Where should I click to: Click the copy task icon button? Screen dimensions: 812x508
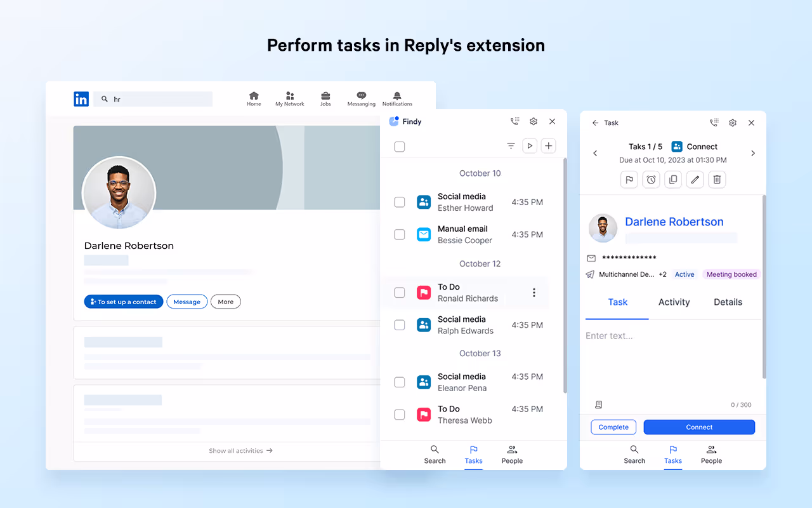coord(673,180)
